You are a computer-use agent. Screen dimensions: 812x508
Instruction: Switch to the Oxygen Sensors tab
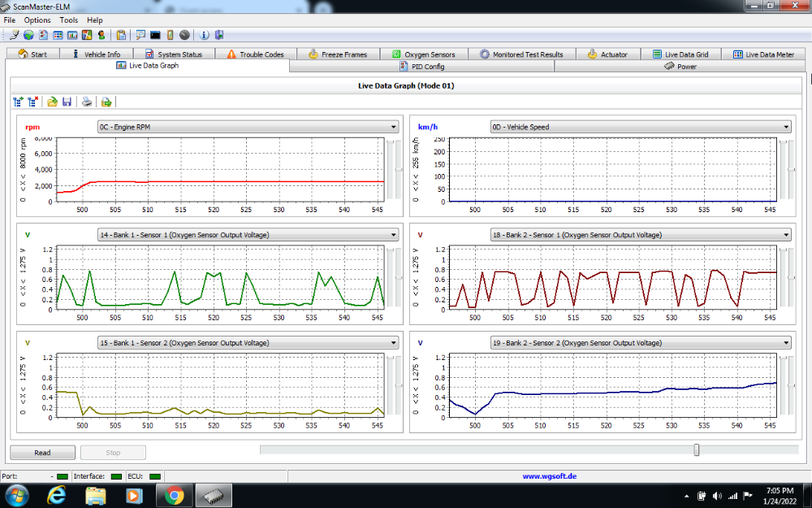click(424, 54)
